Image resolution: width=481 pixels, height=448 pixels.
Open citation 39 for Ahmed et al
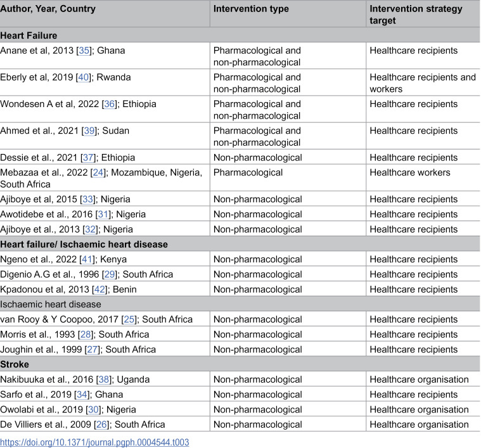coord(89,131)
